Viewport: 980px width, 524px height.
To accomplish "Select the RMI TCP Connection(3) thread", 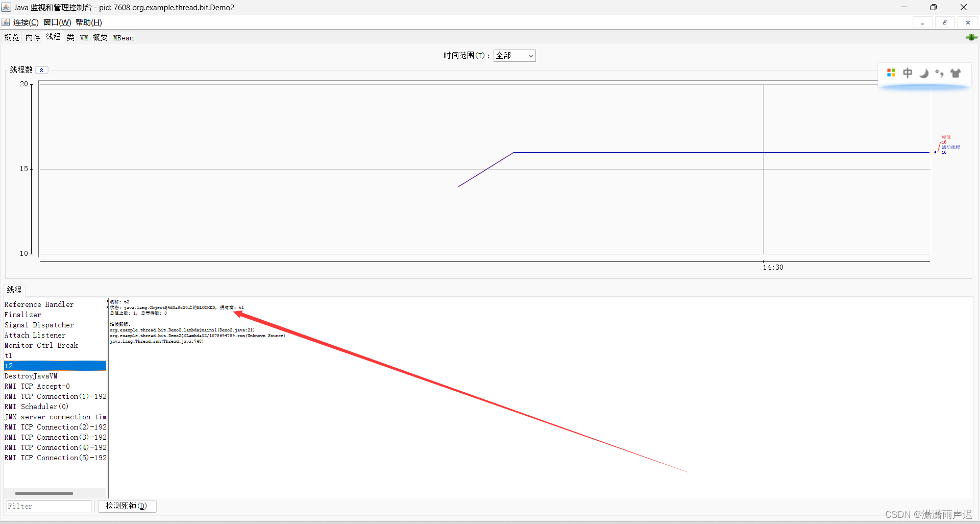I will pyautogui.click(x=55, y=437).
